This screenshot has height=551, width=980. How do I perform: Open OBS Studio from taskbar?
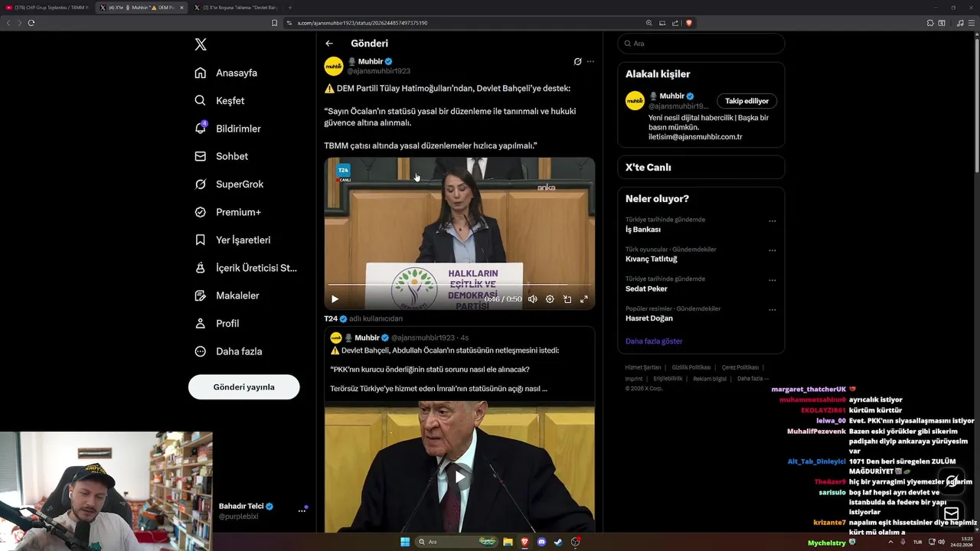pos(575,542)
